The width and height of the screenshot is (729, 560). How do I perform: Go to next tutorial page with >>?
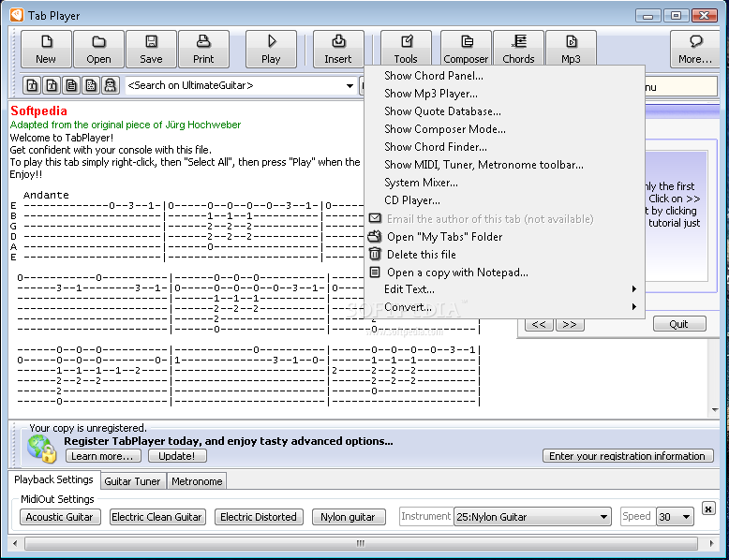(x=570, y=324)
